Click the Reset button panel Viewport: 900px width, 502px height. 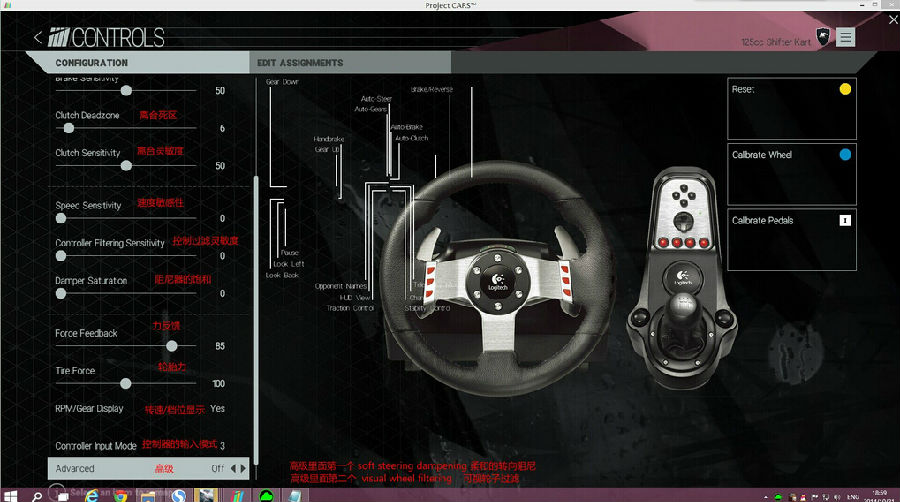click(x=792, y=108)
